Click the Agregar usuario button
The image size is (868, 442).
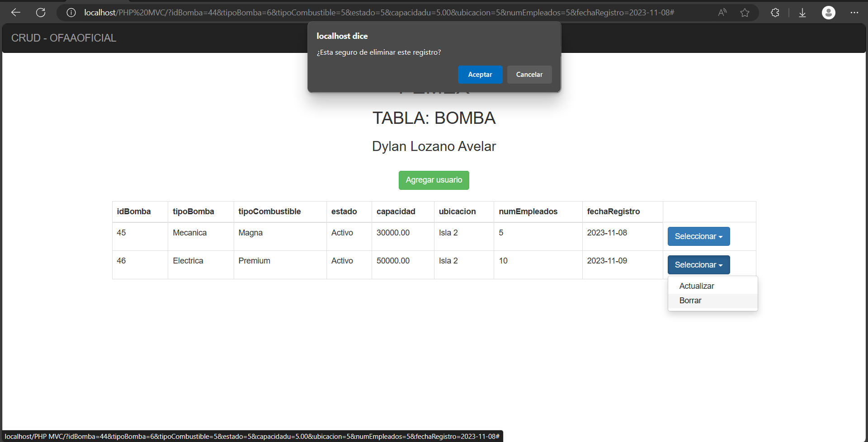(434, 180)
